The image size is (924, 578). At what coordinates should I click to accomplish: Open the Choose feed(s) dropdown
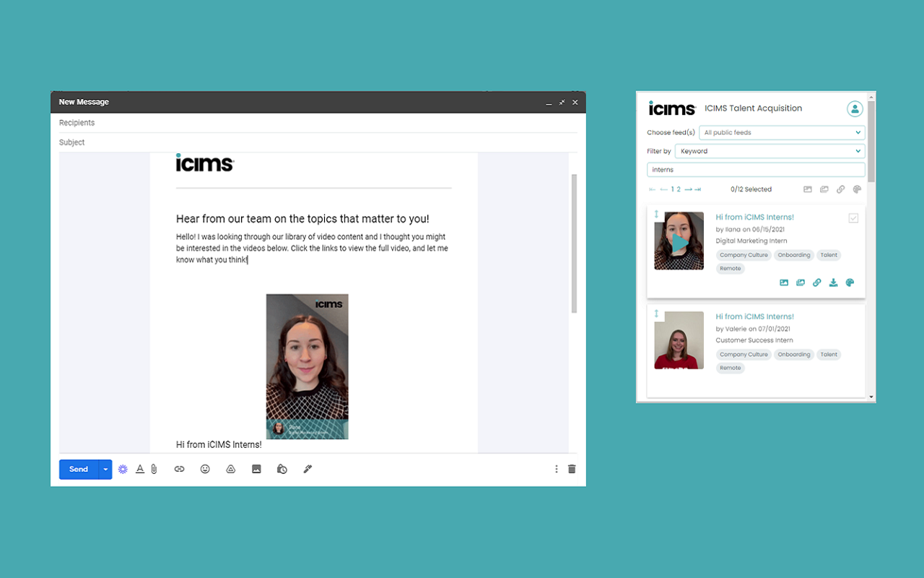pyautogui.click(x=782, y=133)
